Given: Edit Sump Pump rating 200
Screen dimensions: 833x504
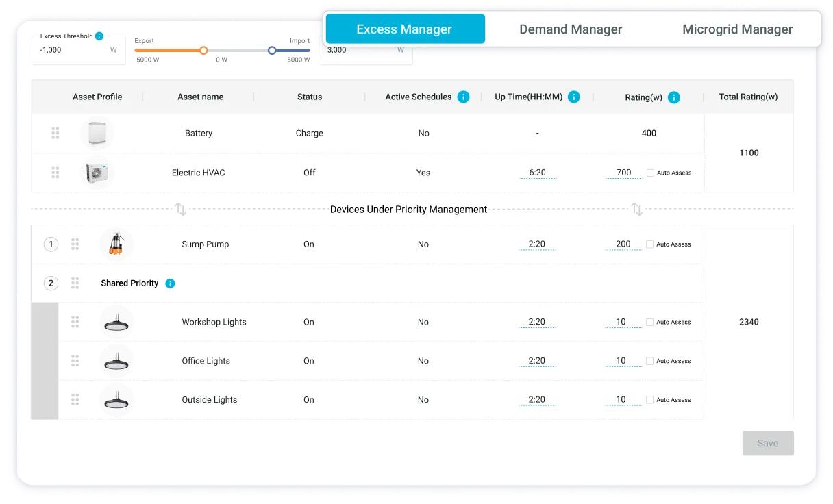Looking at the screenshot, I should 623,244.
